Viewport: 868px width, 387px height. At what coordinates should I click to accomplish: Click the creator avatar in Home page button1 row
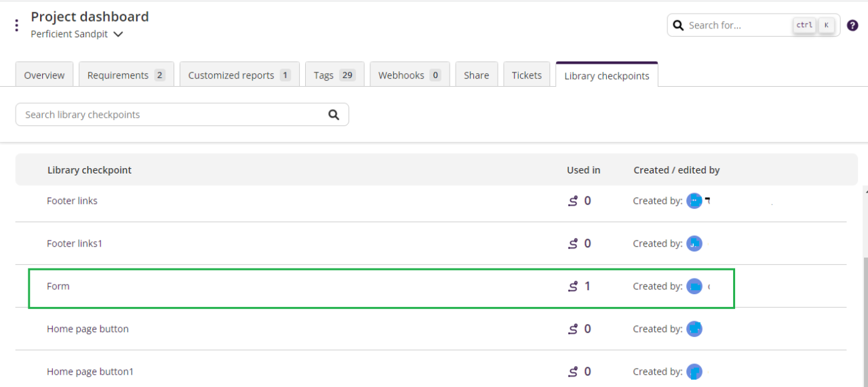click(x=694, y=372)
